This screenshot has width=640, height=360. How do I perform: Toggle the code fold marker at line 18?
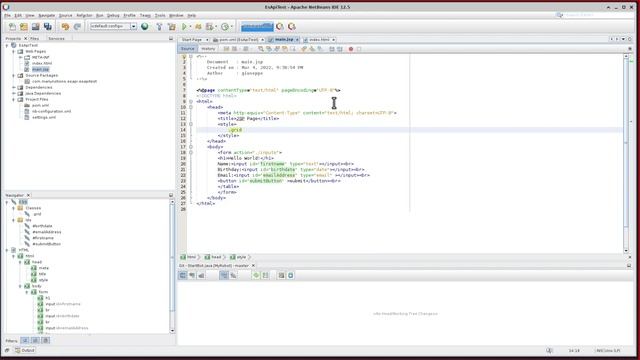click(191, 152)
